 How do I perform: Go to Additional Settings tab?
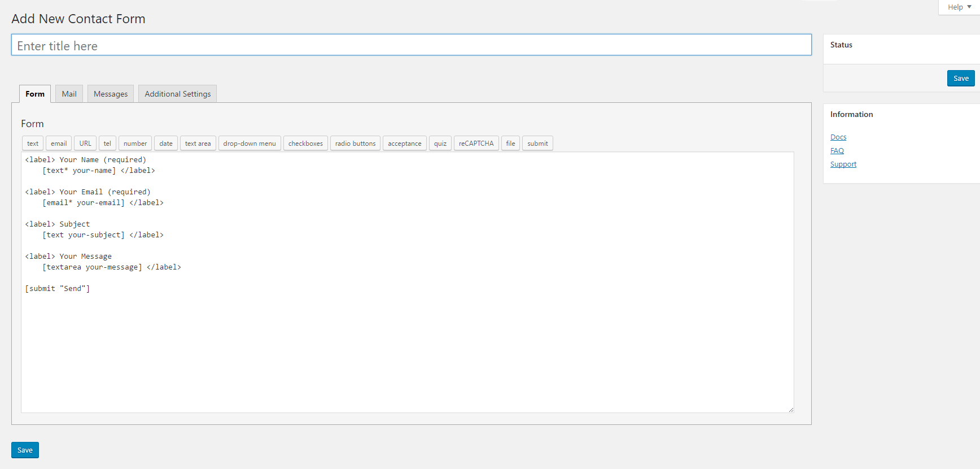click(x=177, y=94)
